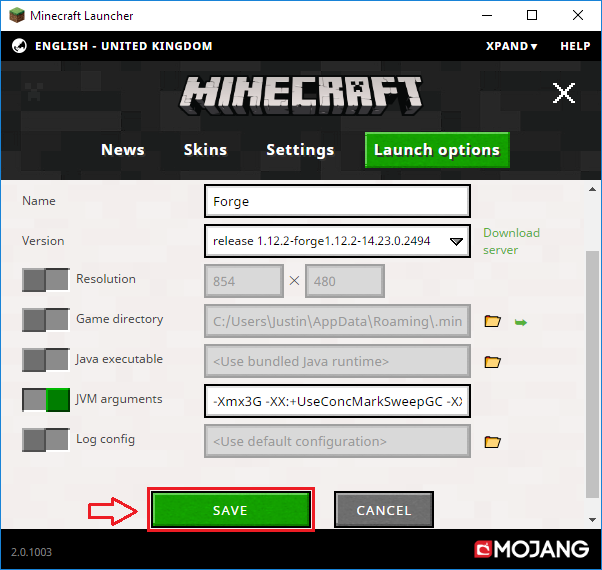This screenshot has width=602, height=570.
Task: Click the Minecraft Launcher grass block icon
Action: pyautogui.click(x=17, y=16)
